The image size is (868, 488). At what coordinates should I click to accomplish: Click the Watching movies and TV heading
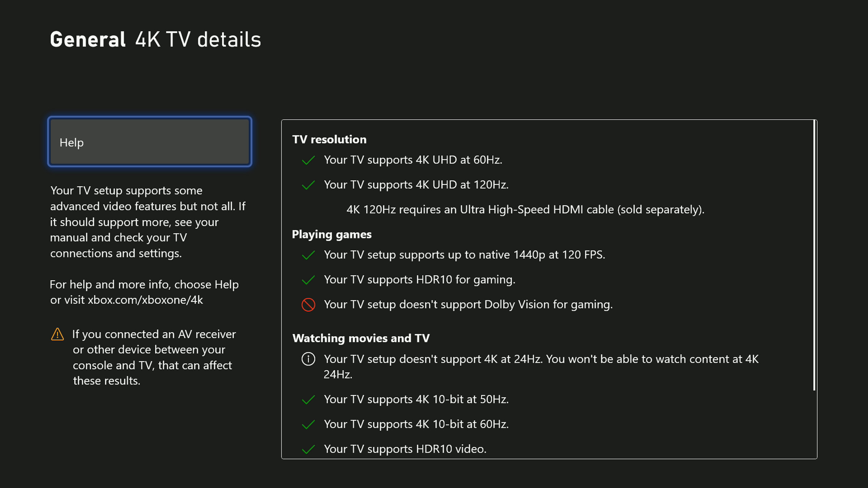click(361, 338)
